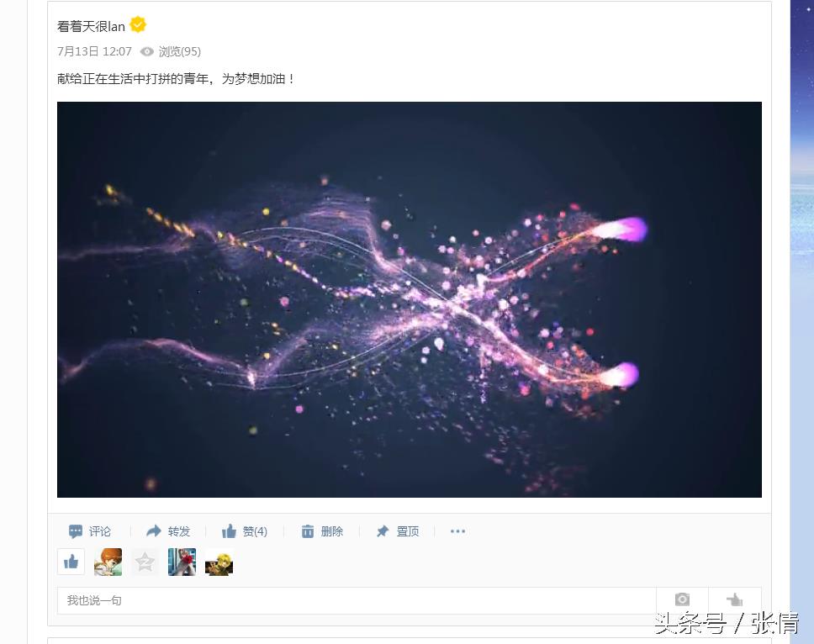Click the eye view-count icon
This screenshot has height=644, width=814.
pos(147,51)
